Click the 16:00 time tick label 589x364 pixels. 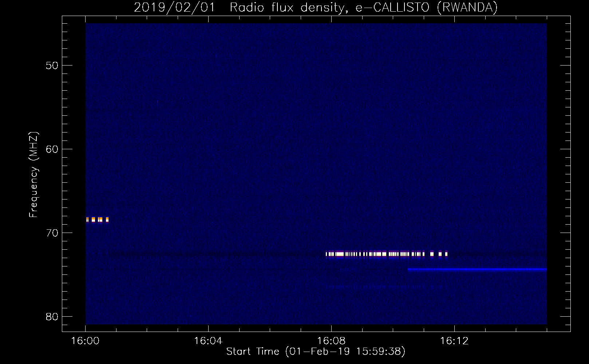click(x=85, y=341)
